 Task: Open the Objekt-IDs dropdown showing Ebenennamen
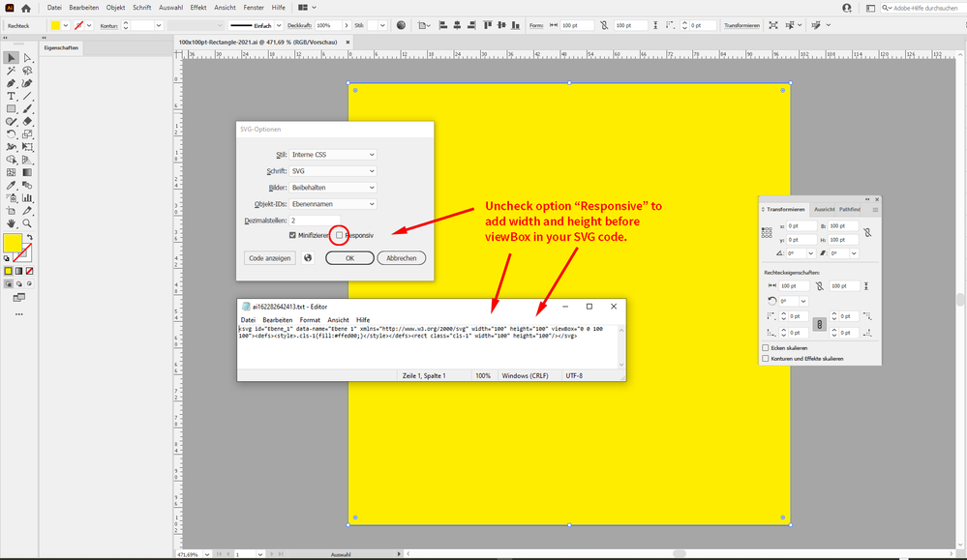click(332, 204)
